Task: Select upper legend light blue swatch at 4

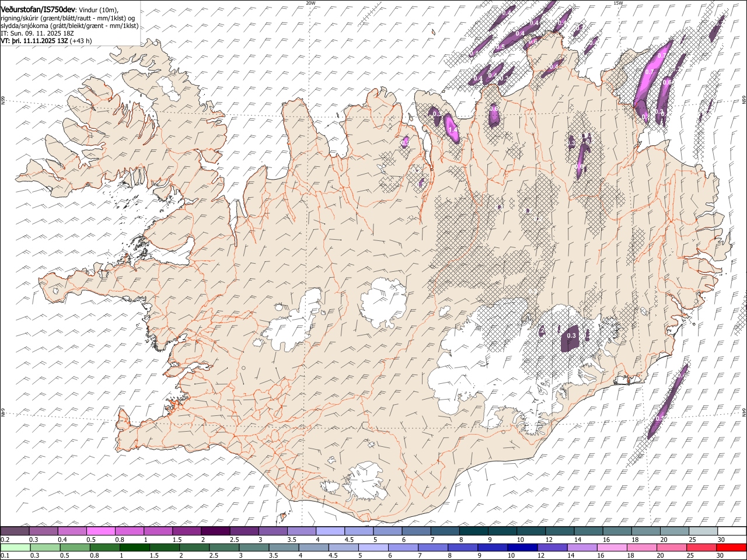Action: 330,531
